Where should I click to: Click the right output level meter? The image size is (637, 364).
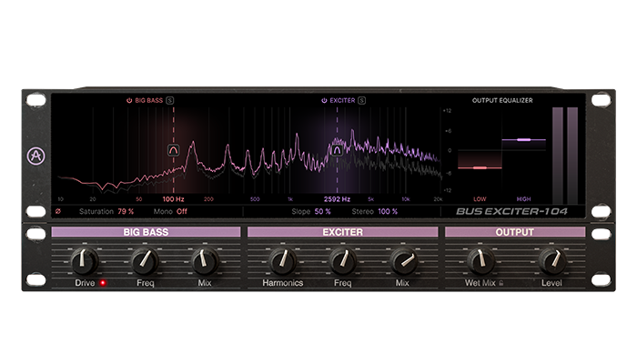[x=572, y=156]
